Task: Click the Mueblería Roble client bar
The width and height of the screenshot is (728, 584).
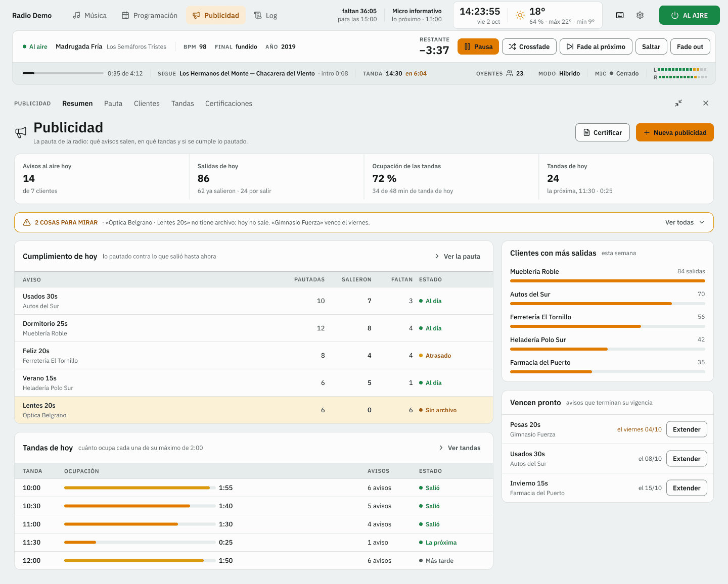Action: (x=608, y=280)
